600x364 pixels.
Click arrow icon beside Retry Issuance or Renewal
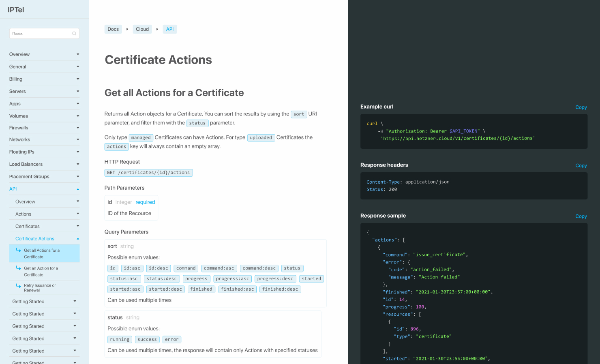(x=18, y=286)
